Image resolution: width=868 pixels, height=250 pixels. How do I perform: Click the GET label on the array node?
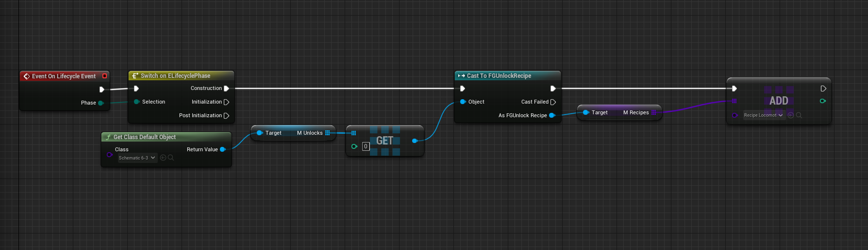tap(384, 141)
